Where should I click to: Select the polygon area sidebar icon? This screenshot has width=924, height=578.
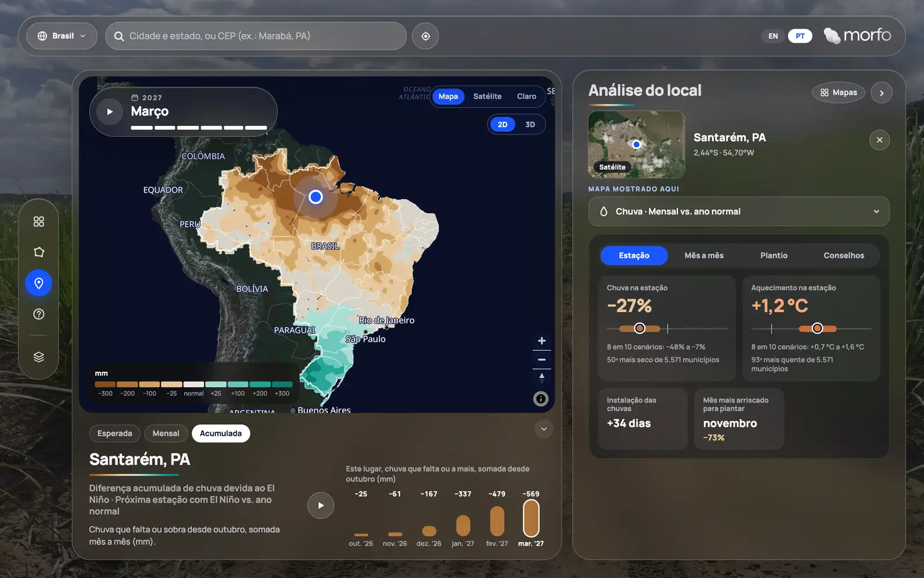[x=39, y=252]
